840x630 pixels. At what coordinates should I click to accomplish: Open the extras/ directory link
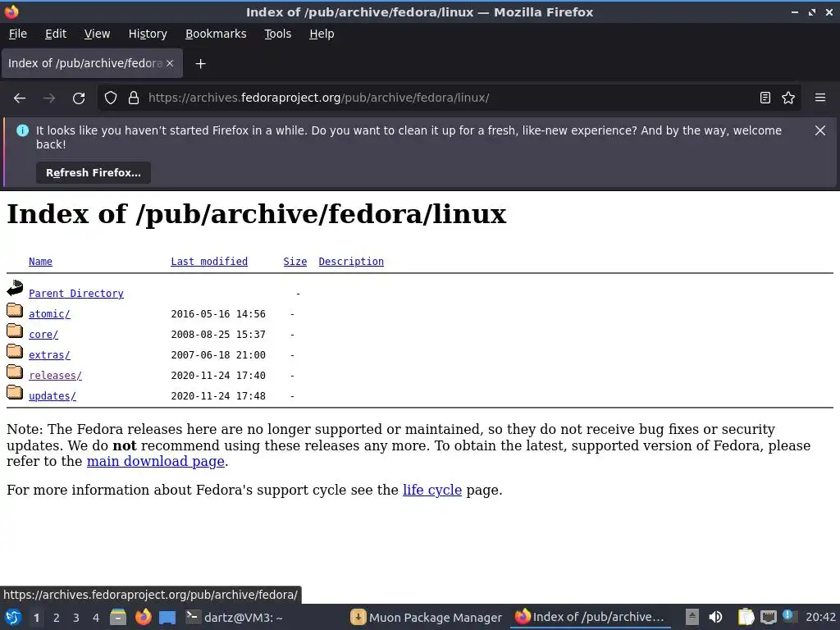(49, 354)
